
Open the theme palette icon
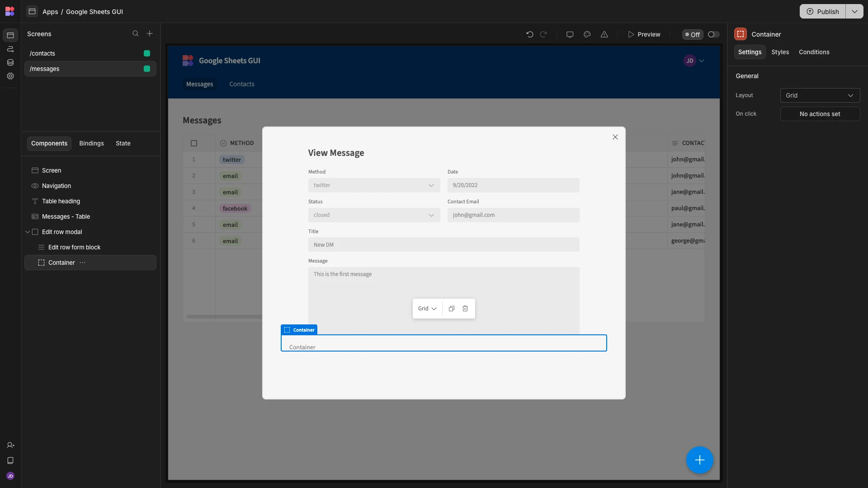click(587, 34)
